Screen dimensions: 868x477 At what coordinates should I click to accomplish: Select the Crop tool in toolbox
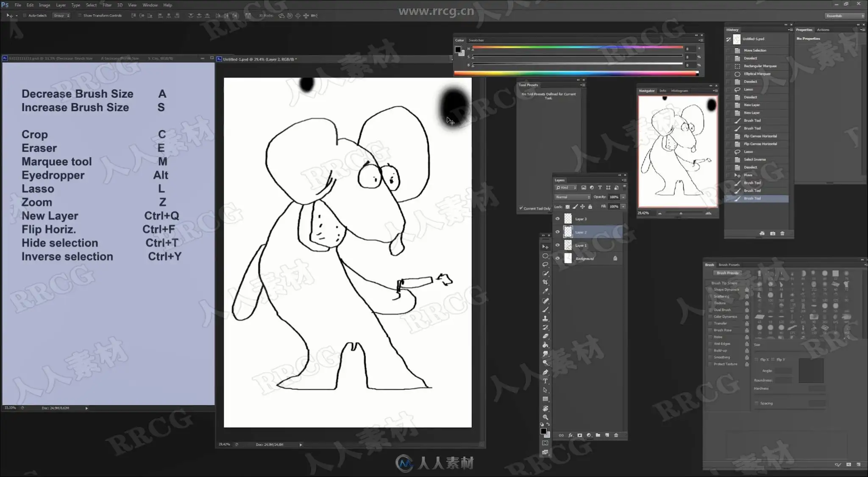pos(545,282)
